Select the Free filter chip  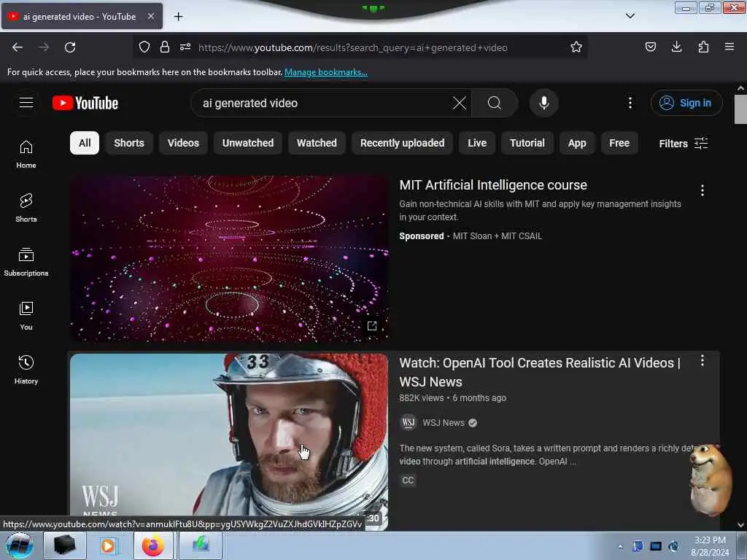point(619,143)
